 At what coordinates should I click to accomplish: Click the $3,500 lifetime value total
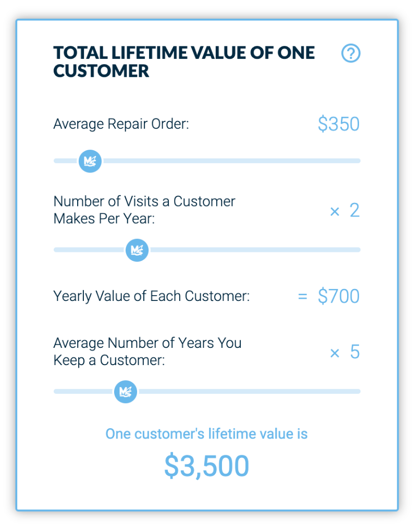[207, 466]
